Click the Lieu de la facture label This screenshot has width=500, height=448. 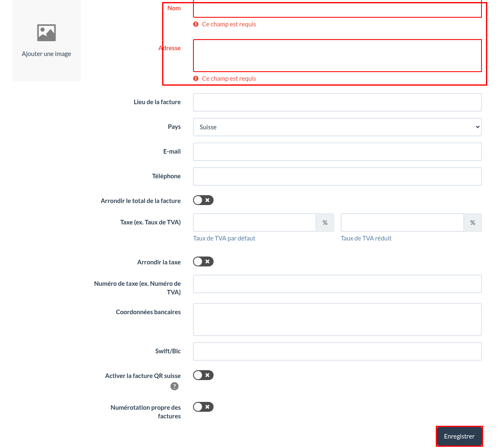pyautogui.click(x=157, y=102)
